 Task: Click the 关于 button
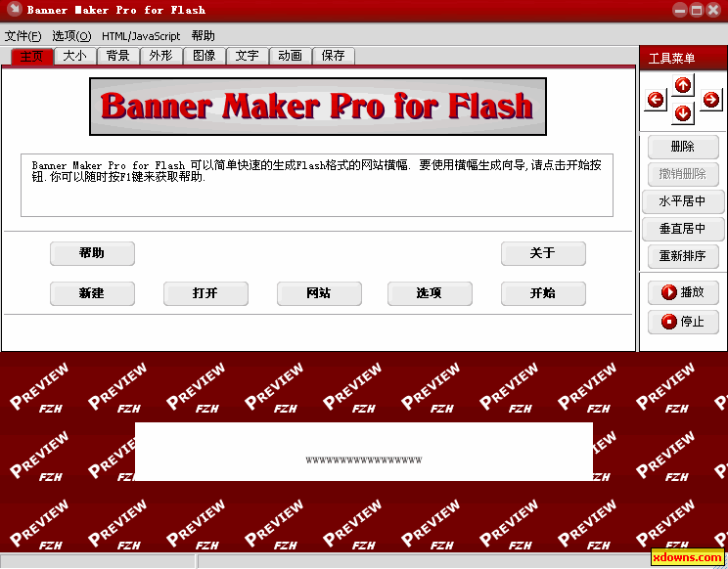point(543,253)
